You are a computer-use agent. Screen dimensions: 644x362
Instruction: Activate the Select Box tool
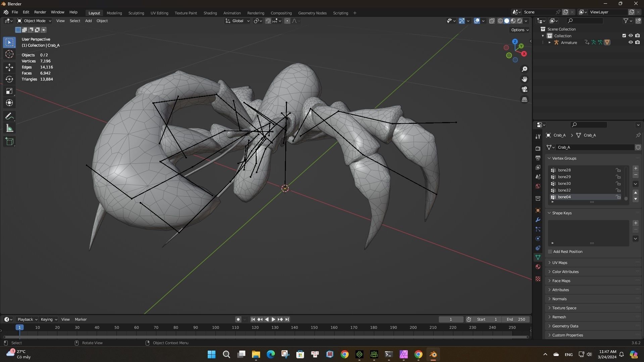[x=9, y=42]
